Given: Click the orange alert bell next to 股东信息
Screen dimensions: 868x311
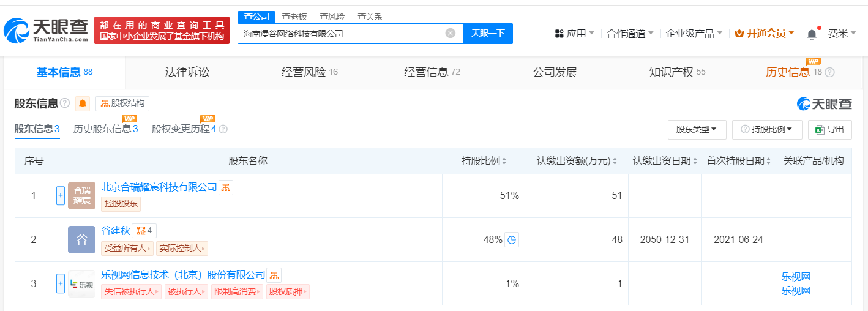Looking at the screenshot, I should 83,103.
